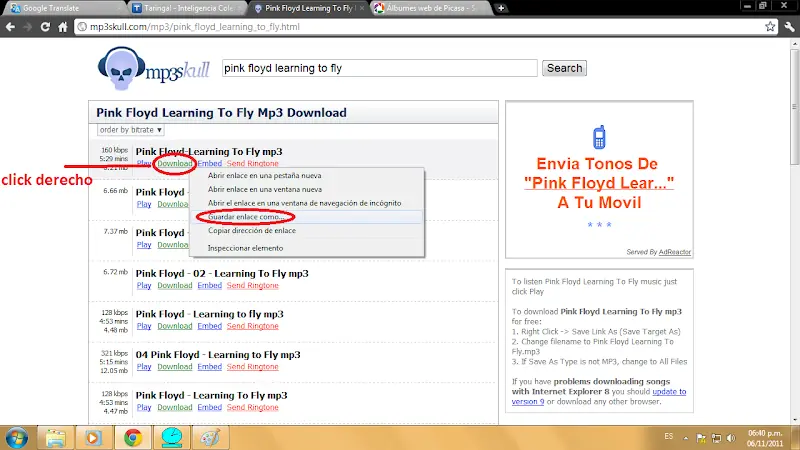
Task: Click the page vertical scrollbar
Action: coord(794,230)
